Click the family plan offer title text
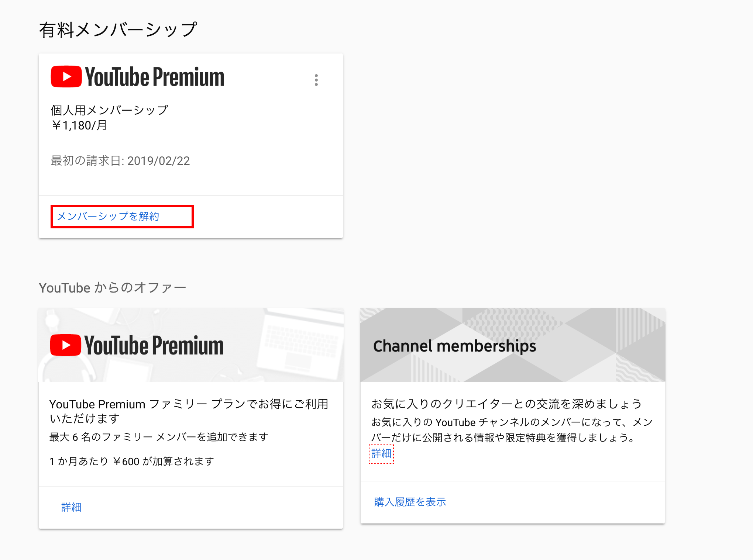Viewport: 753px width, 560px height. pyautogui.click(x=189, y=411)
